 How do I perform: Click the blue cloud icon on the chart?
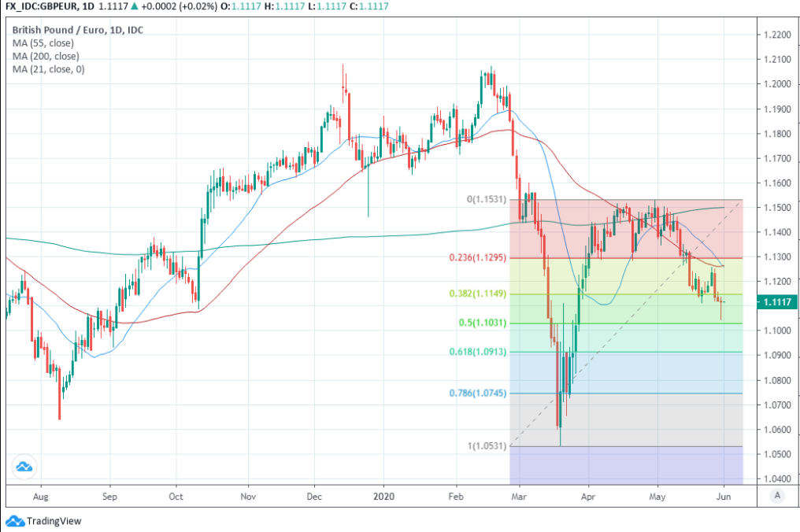tap(25, 467)
